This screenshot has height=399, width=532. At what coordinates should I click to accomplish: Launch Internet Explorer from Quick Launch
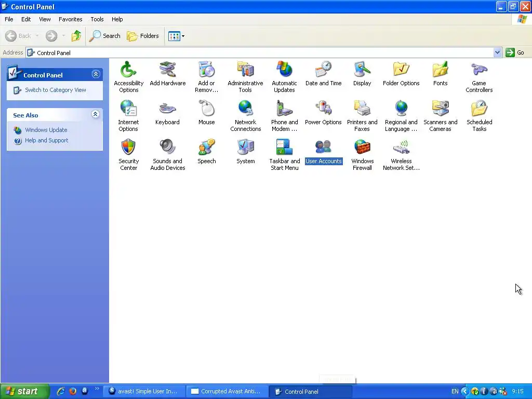pyautogui.click(x=61, y=391)
